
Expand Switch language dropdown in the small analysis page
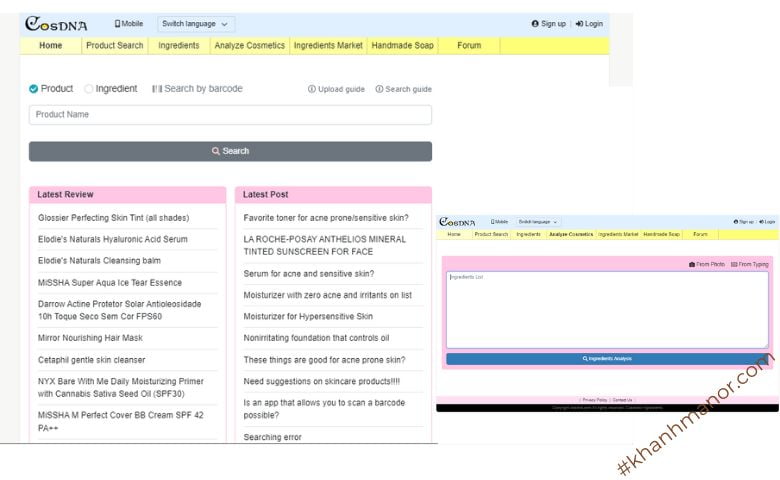coord(538,221)
